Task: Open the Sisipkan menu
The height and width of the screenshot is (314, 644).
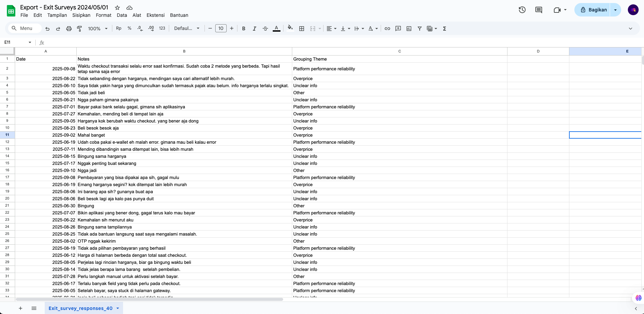Action: (x=81, y=15)
